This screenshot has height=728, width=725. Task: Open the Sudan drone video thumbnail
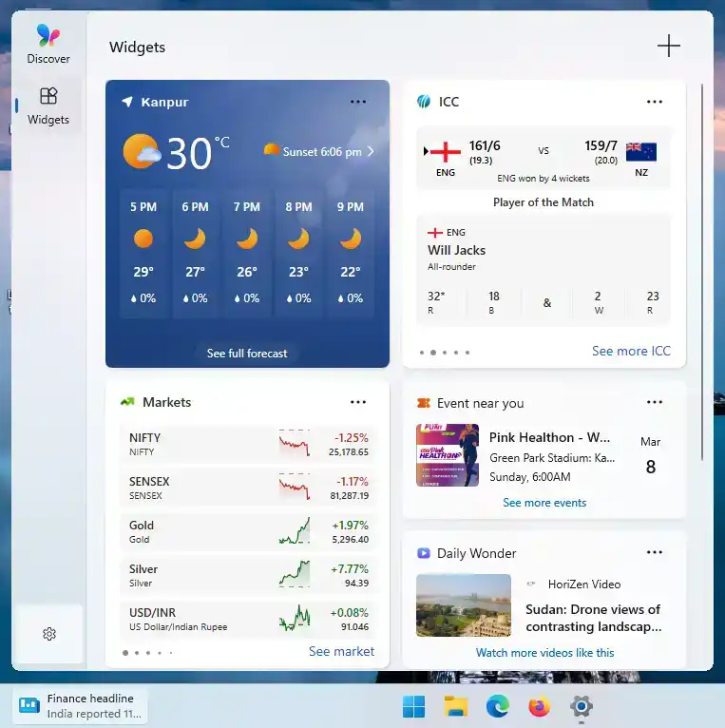pyautogui.click(x=464, y=605)
